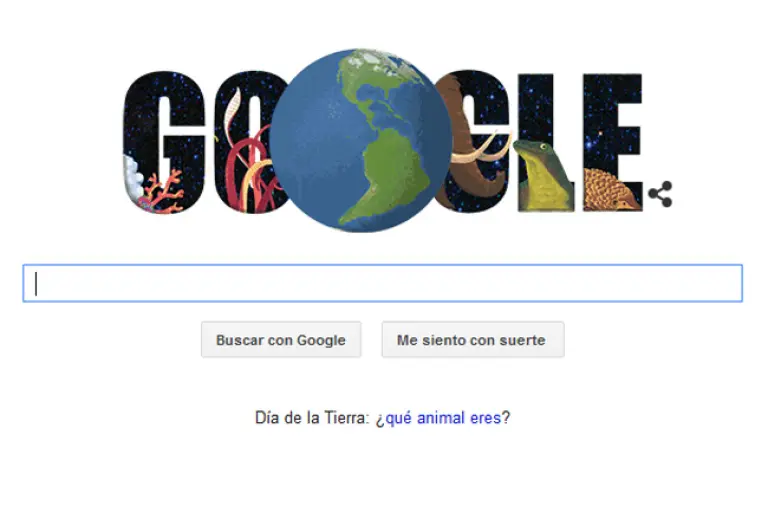Click the share icon beside the doodle

point(660,194)
